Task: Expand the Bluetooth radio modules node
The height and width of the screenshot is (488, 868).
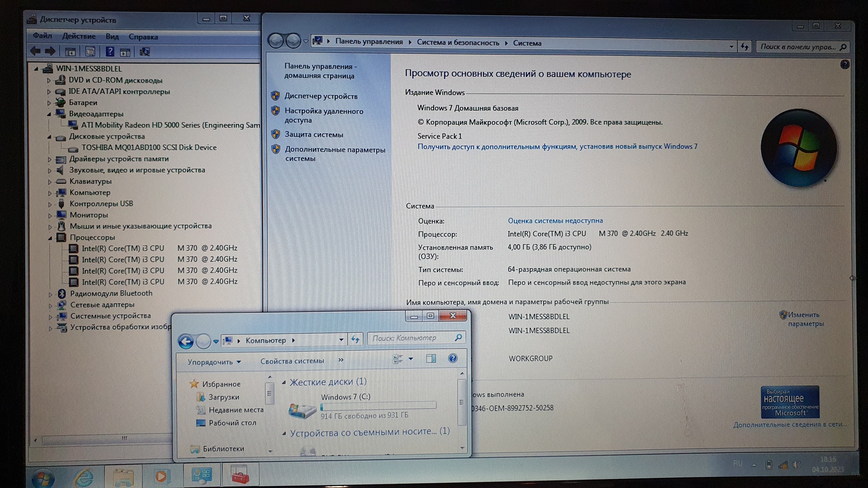Action: pos(50,294)
